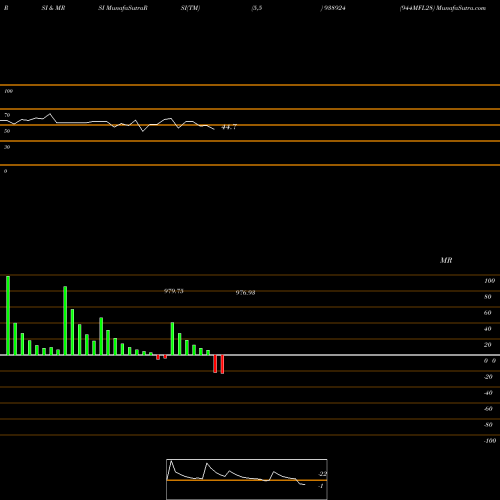
Task: Click the MR panel title label
Action: tap(446, 260)
